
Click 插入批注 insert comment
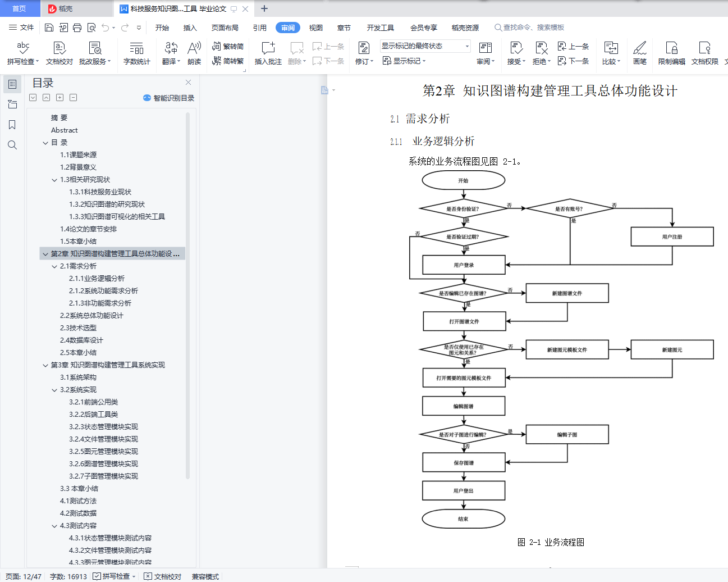click(x=268, y=53)
